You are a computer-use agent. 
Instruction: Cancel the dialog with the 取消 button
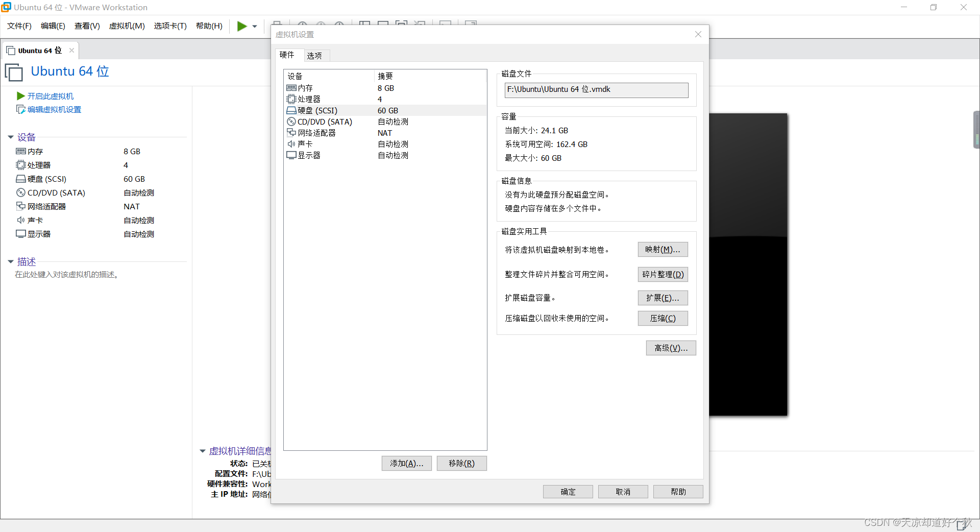pyautogui.click(x=623, y=492)
